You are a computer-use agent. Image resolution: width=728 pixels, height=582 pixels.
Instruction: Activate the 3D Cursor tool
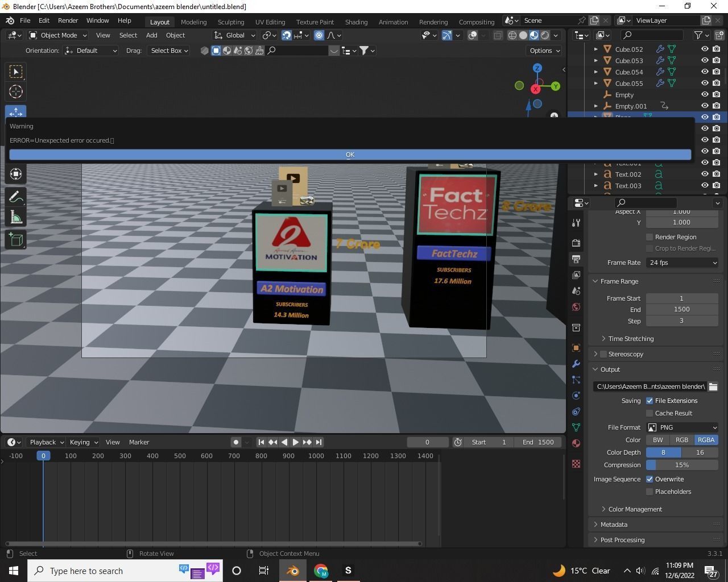[x=16, y=92]
